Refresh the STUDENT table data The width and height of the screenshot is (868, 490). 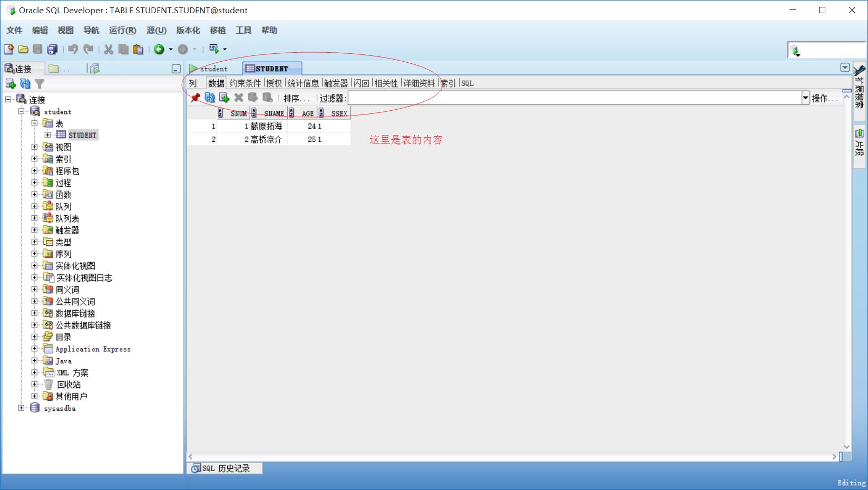pos(210,98)
